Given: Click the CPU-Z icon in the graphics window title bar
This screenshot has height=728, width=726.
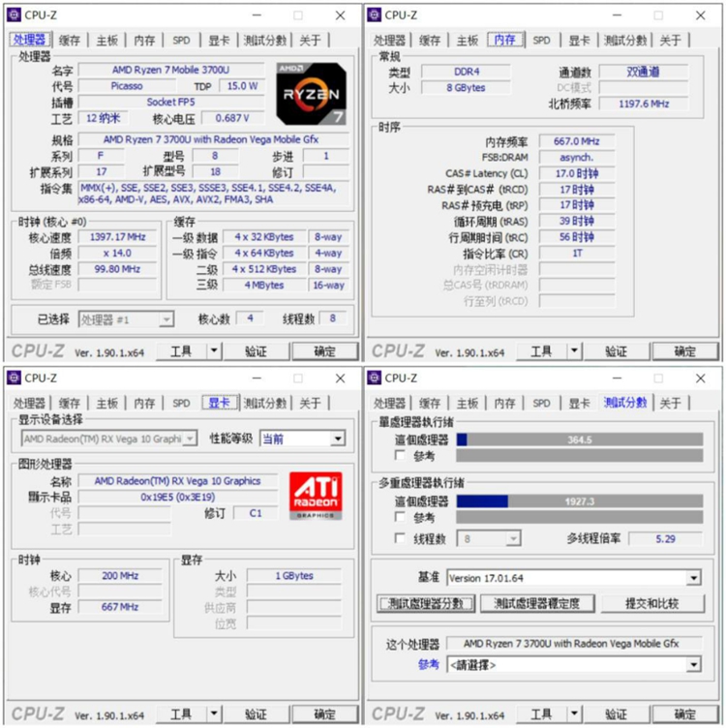Looking at the screenshot, I should tap(14, 379).
